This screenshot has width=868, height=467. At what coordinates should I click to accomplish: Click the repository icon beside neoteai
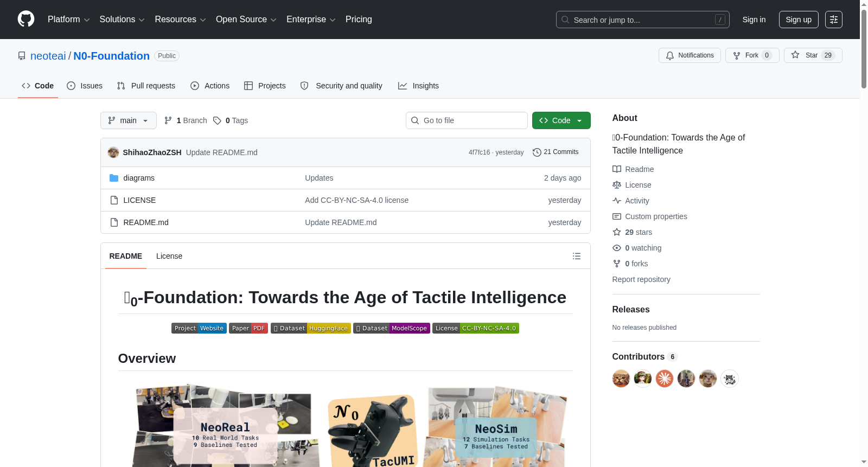pos(22,56)
